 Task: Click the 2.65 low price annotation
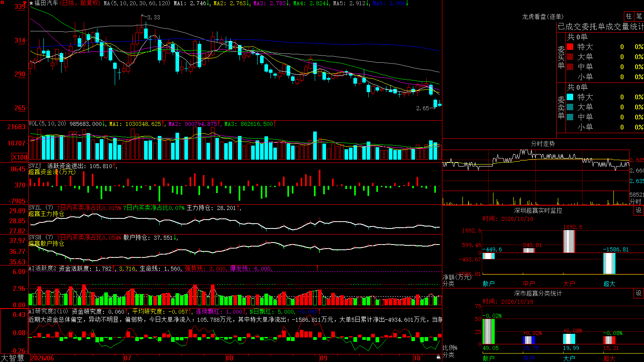point(423,108)
